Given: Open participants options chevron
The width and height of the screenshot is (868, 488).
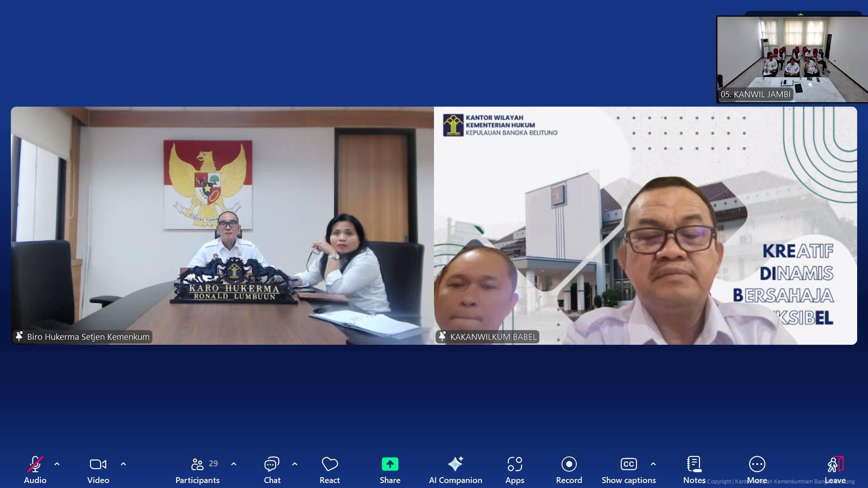Looking at the screenshot, I should [x=234, y=464].
